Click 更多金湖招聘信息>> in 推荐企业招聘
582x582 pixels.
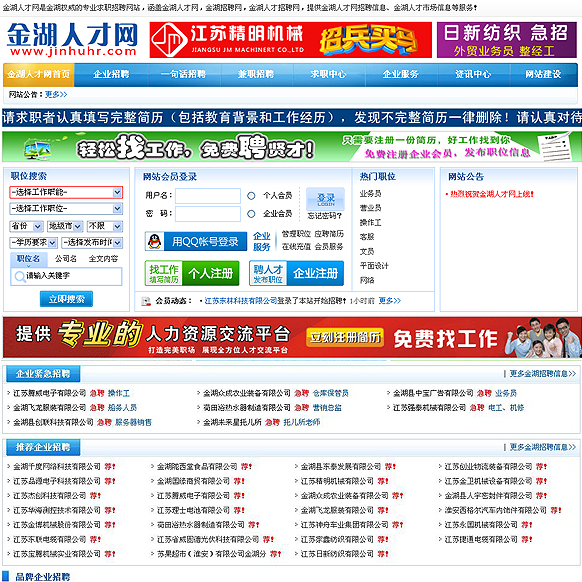click(x=542, y=447)
